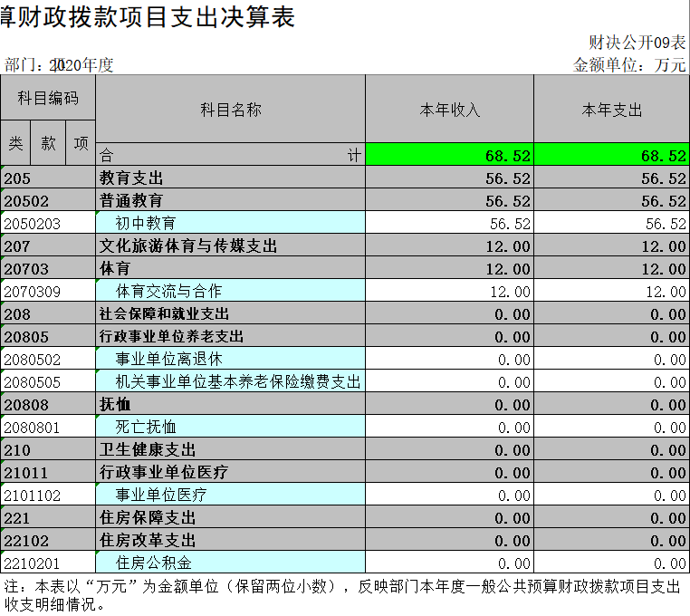The height and width of the screenshot is (616, 690).
Task: Click the 初中教育 subject name cell
Action: click(x=230, y=223)
